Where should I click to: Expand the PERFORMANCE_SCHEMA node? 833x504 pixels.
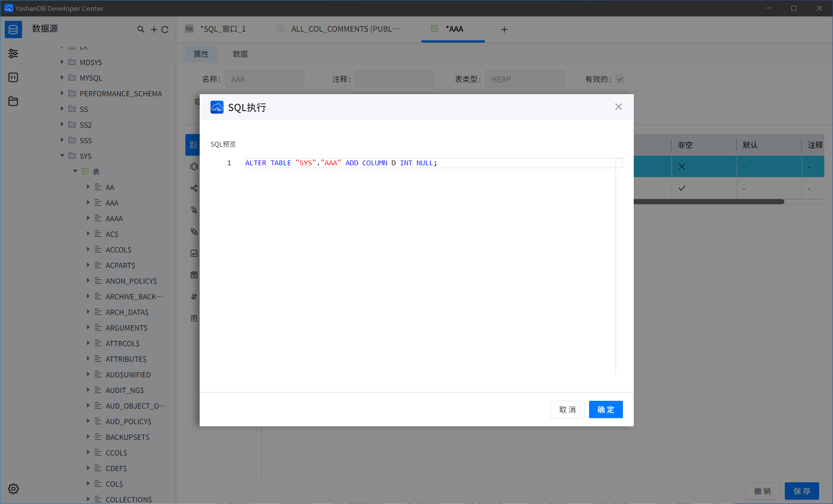[62, 93]
